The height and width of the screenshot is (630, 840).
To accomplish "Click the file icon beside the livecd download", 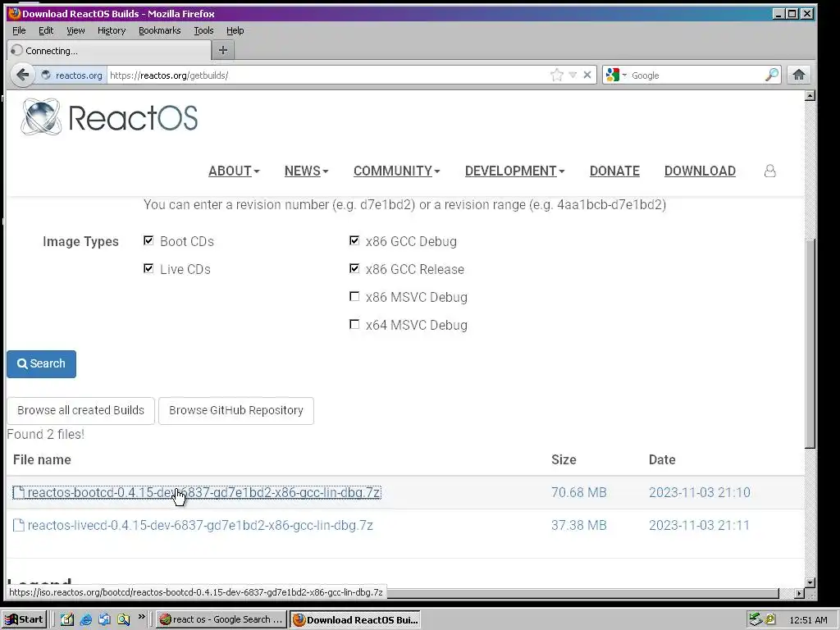I will click(x=19, y=525).
